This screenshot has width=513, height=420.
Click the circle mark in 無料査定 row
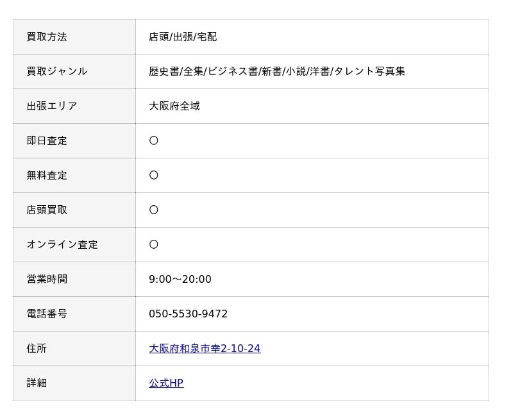pyautogui.click(x=154, y=175)
